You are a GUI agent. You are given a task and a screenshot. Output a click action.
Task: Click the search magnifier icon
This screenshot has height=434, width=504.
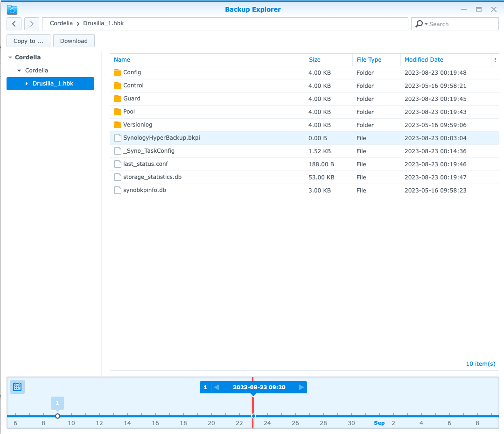(x=419, y=23)
